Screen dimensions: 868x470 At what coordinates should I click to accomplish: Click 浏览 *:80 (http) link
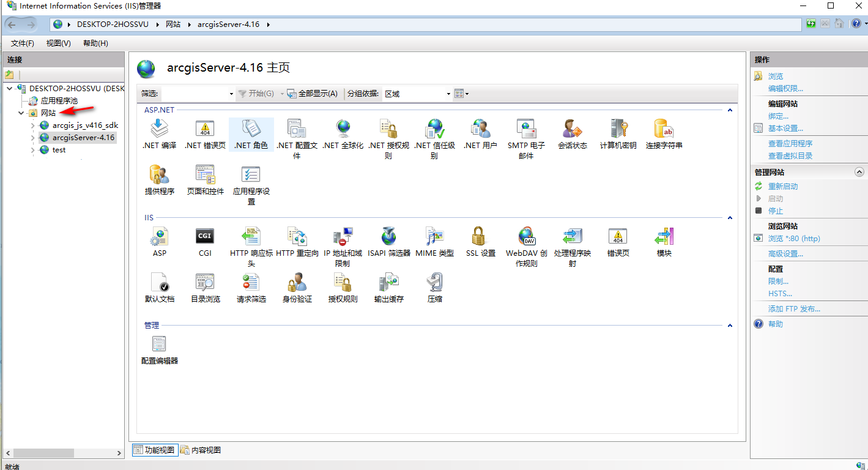click(x=794, y=239)
